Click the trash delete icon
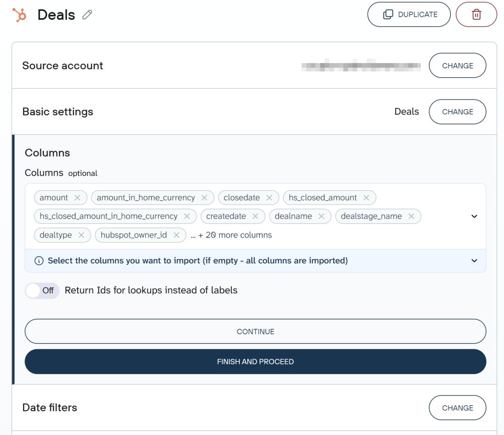Image resolution: width=504 pixels, height=435 pixels. (x=476, y=14)
